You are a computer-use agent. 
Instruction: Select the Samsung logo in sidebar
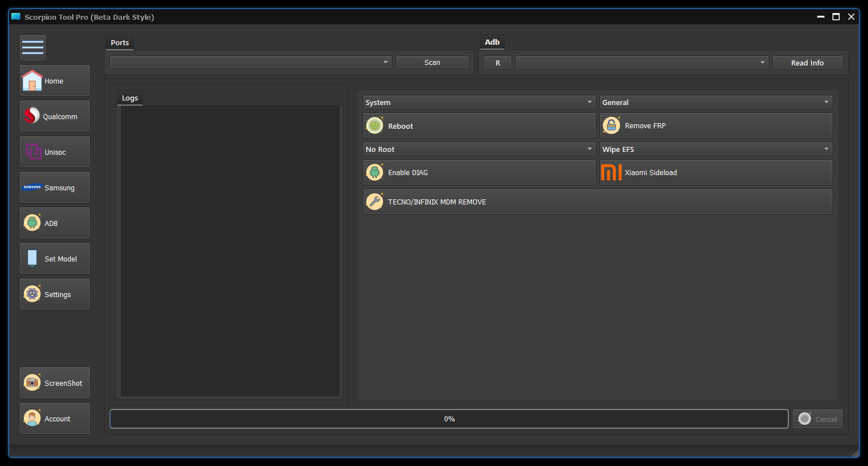pyautogui.click(x=32, y=187)
